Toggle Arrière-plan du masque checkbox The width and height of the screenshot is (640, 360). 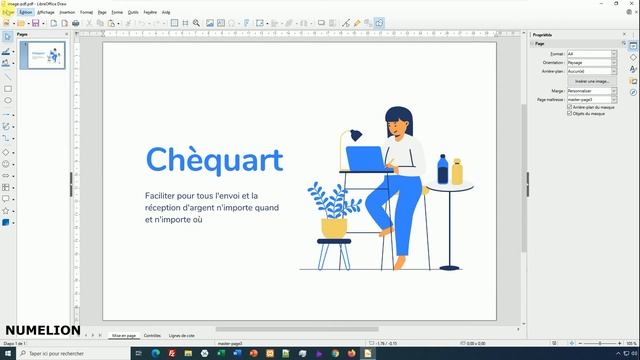(569, 107)
